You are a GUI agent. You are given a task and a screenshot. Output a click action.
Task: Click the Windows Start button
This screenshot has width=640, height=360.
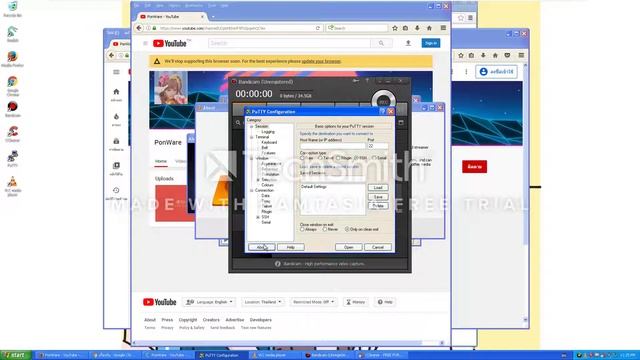(16, 355)
